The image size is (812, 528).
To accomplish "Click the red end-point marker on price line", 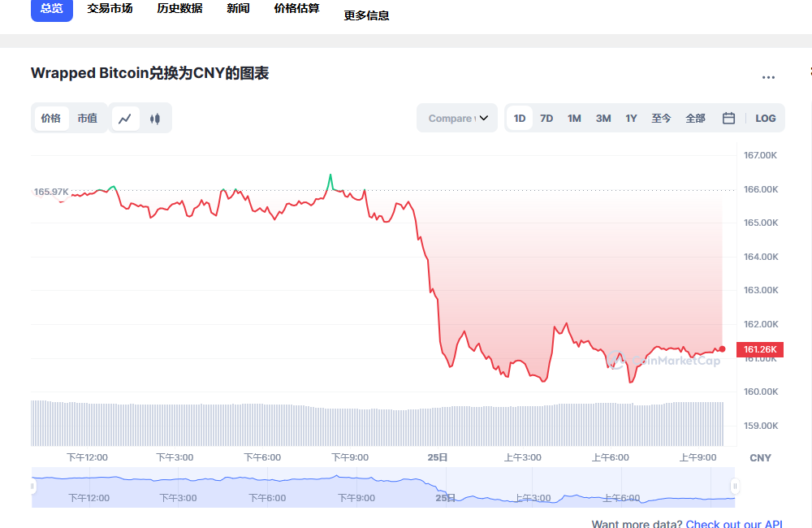I will 722,349.
